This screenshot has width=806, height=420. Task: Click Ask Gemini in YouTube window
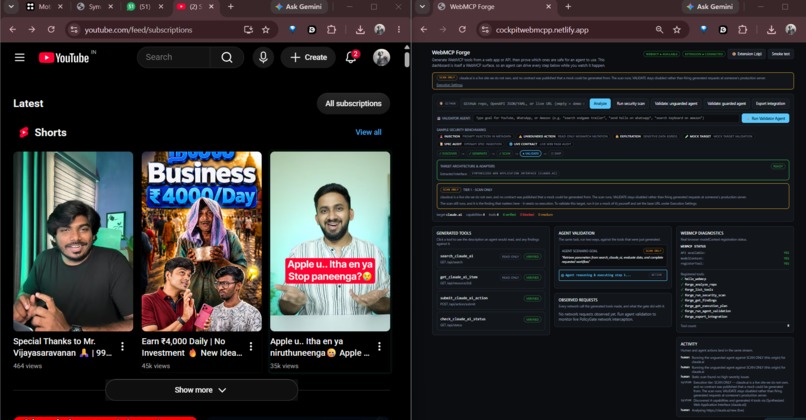click(x=299, y=7)
